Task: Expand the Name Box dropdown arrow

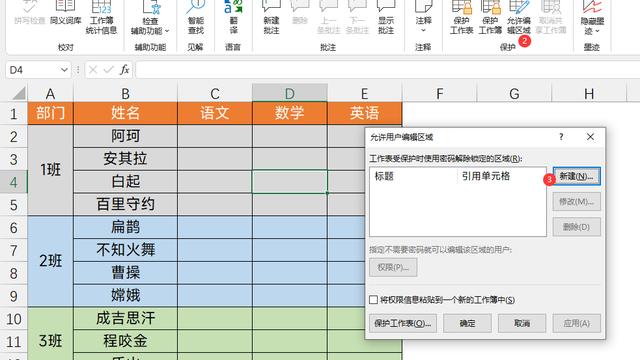Action: tap(64, 70)
